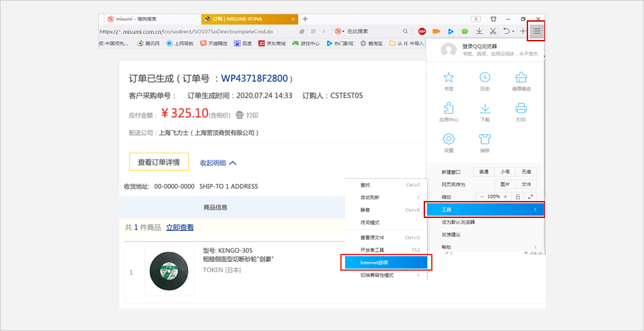This screenshot has width=644, height=331.
Task: Click the 查看订单详情 button
Action: [159, 162]
